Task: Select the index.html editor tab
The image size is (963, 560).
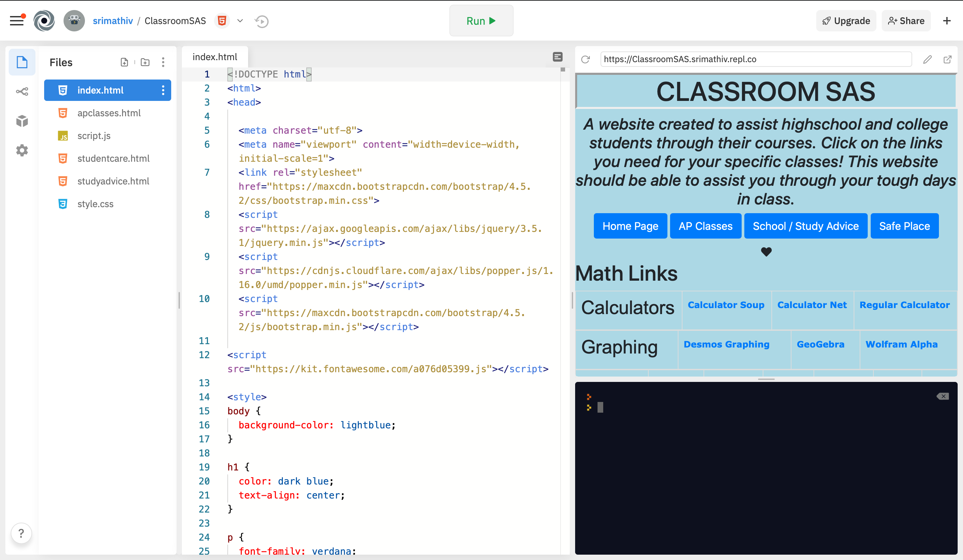Action: click(215, 57)
